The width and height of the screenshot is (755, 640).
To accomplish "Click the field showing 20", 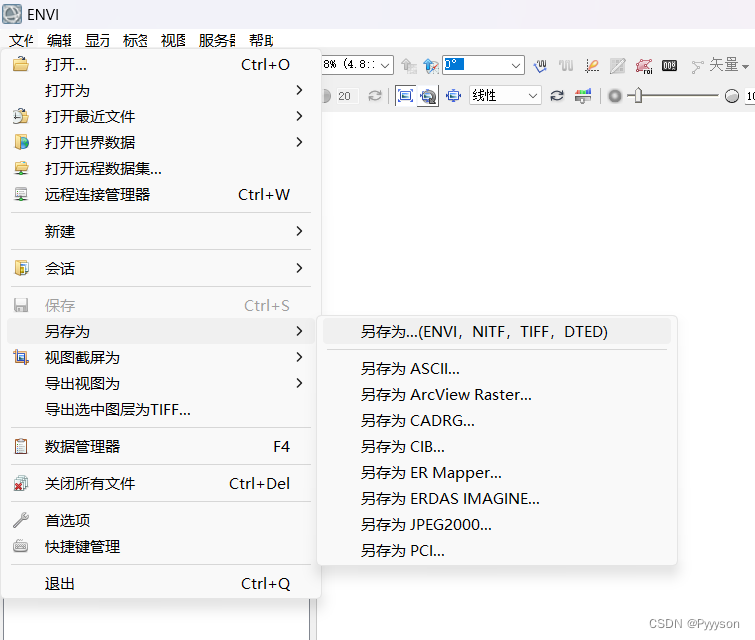I will point(346,96).
